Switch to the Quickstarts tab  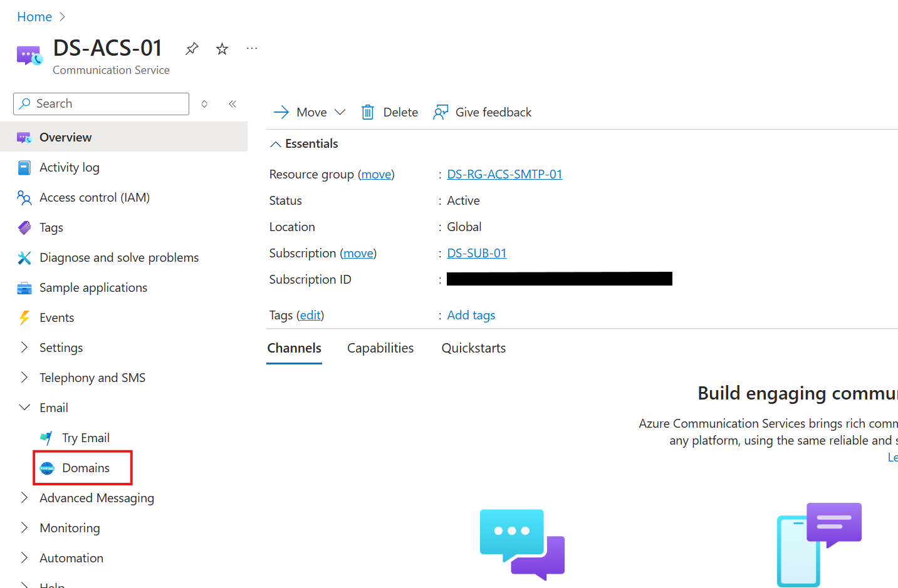coord(473,348)
